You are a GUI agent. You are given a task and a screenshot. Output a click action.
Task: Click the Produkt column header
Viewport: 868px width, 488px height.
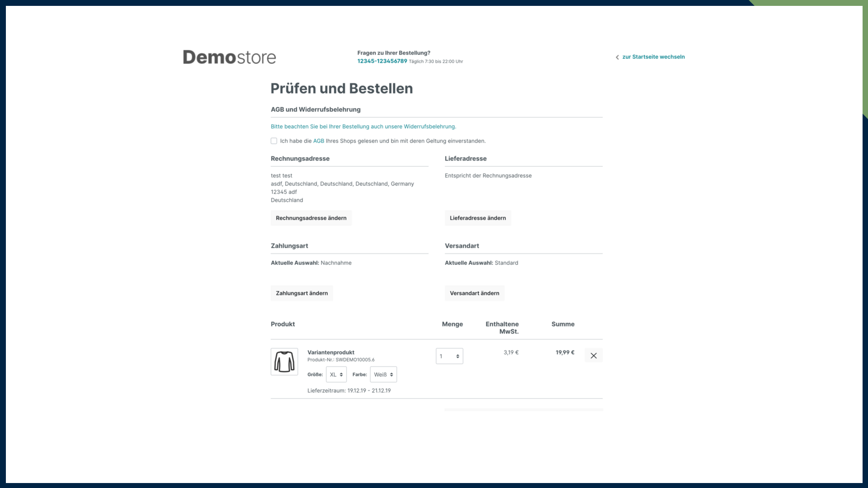283,324
